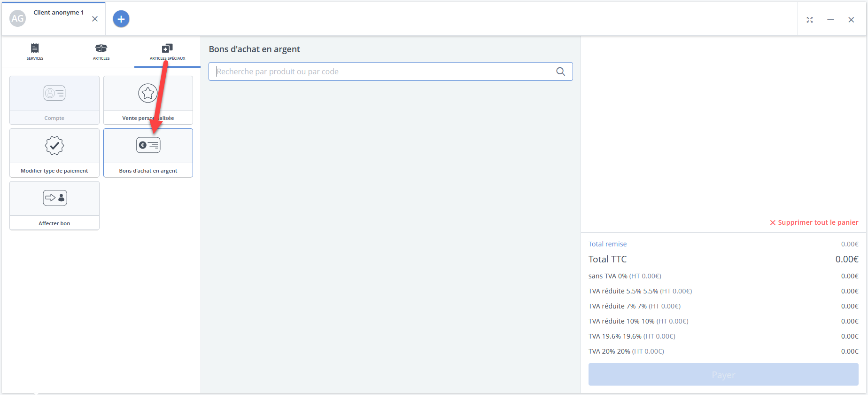Click the Total TTC label
Screen dimensions: 868x395
tap(607, 259)
